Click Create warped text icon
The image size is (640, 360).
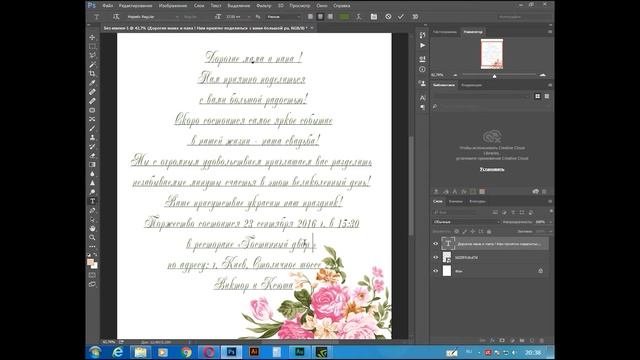click(358, 17)
